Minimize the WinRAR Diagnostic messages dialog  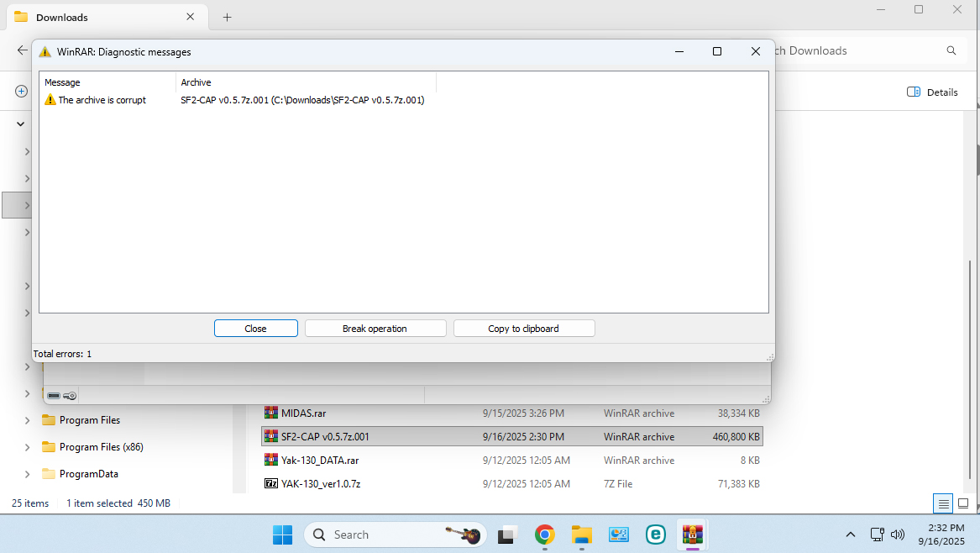tap(679, 51)
